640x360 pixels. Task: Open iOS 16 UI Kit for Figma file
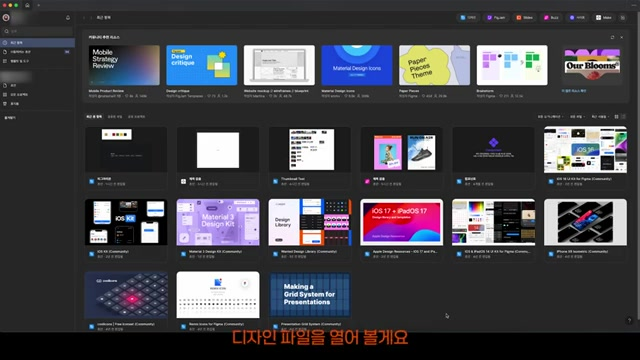[585, 157]
